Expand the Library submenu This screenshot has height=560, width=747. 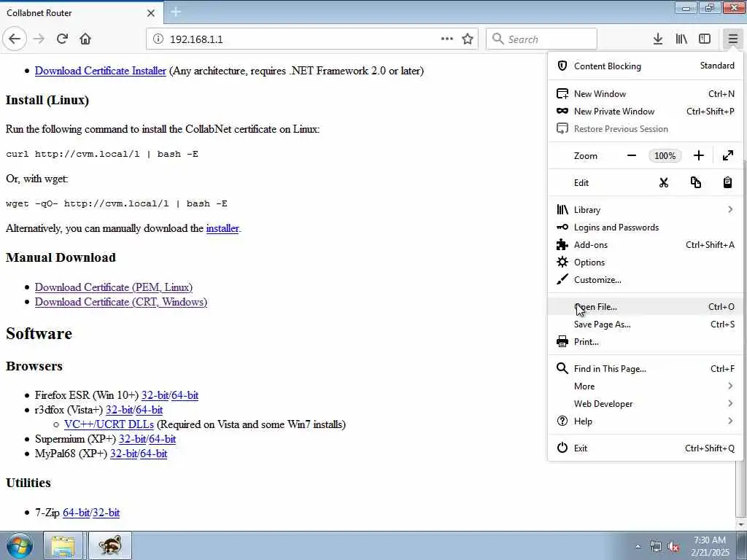645,210
